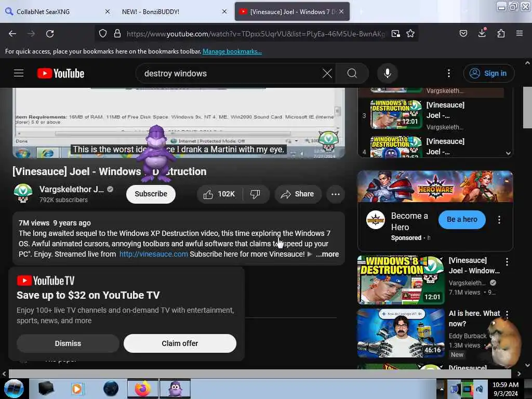
Task: Click the Windows Start orb
Action: (x=14, y=389)
